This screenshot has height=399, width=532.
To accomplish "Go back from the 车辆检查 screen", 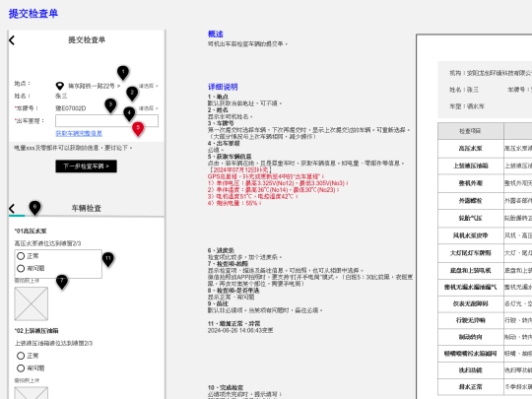I will pos(12,208).
